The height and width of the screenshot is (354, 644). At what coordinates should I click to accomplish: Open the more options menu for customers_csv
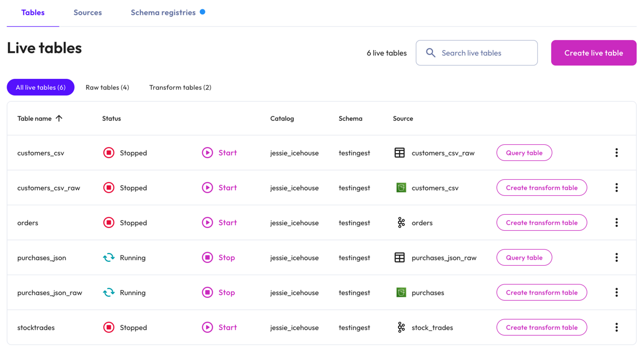pos(616,153)
